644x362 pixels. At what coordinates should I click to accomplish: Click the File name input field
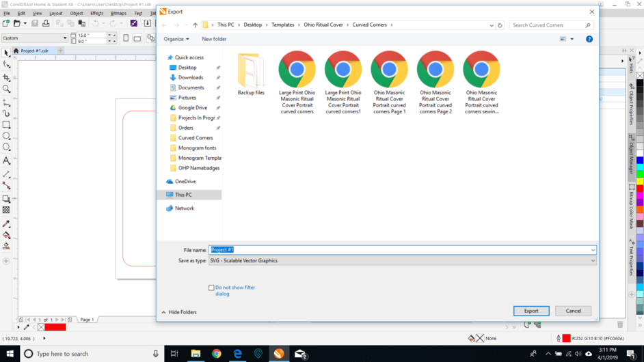point(403,250)
